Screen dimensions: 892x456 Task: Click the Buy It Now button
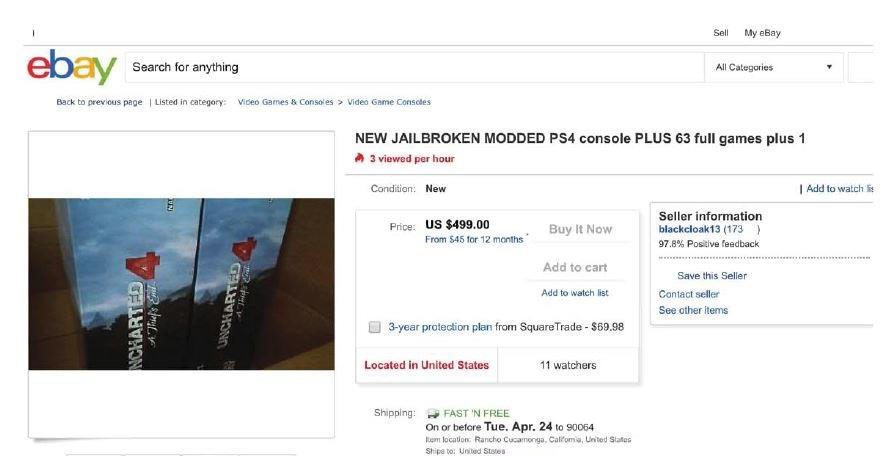pyautogui.click(x=580, y=229)
